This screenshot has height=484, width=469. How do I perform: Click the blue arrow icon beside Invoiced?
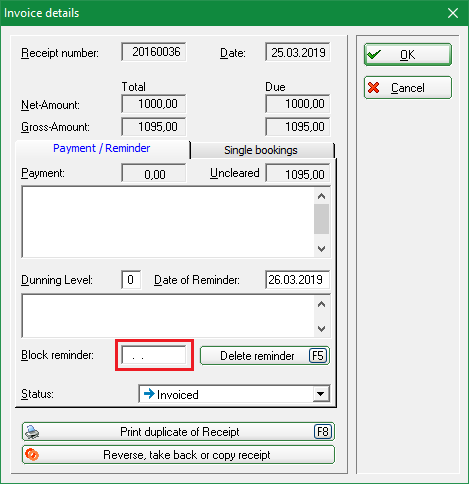point(149,394)
